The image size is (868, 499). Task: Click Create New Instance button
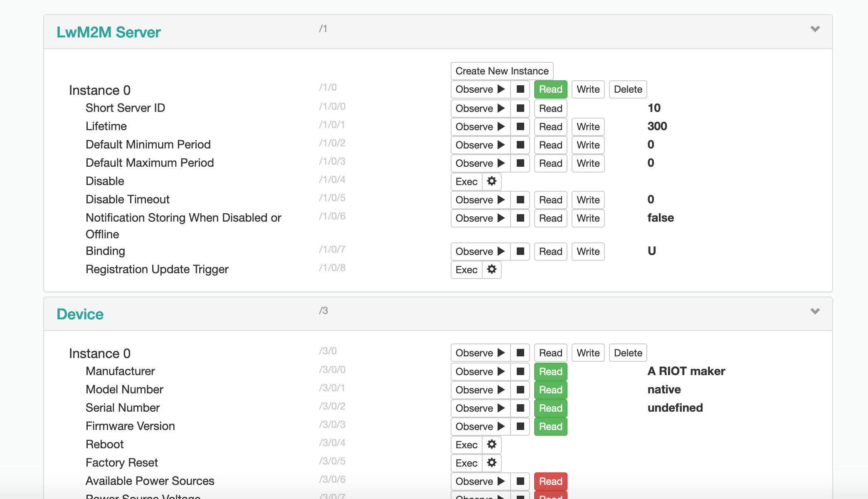point(502,71)
